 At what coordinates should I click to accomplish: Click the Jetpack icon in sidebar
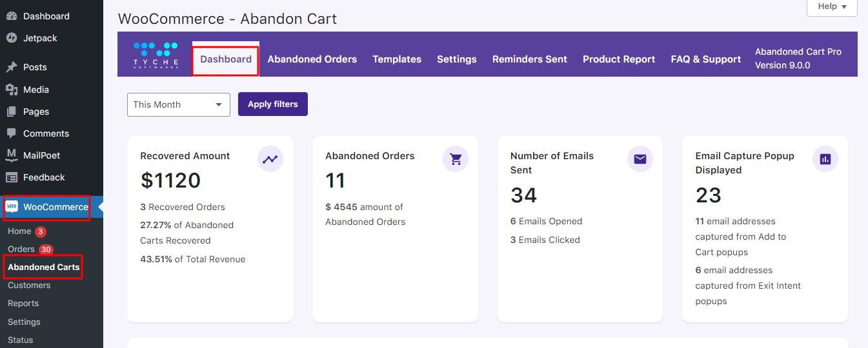(12, 38)
